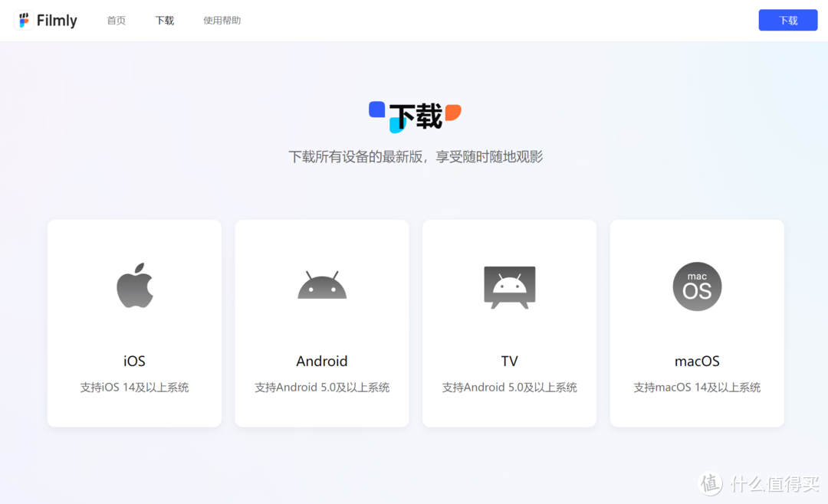Select the Android download card
This screenshot has height=504, width=828.
(322, 322)
